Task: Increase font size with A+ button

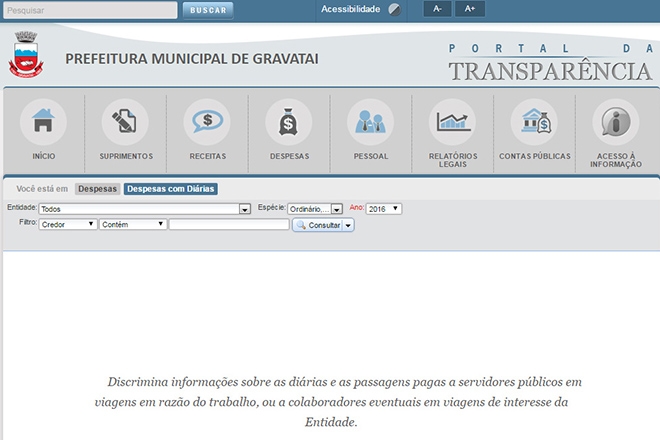Action: click(x=470, y=9)
